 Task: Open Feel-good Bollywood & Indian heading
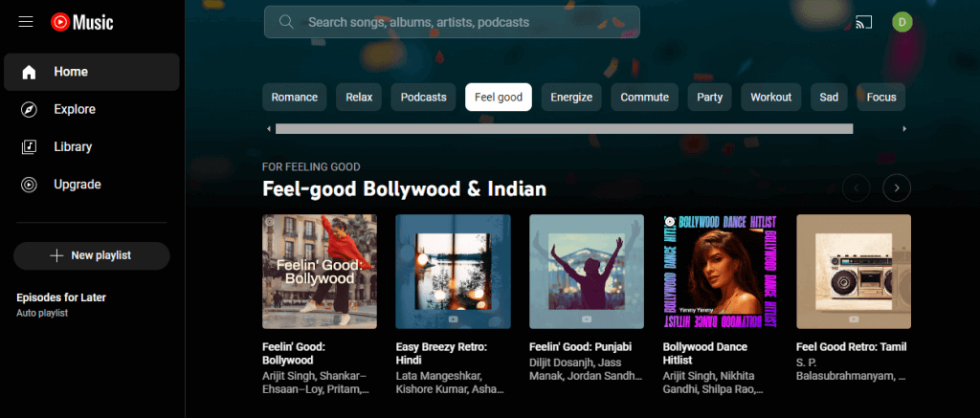pyautogui.click(x=405, y=188)
